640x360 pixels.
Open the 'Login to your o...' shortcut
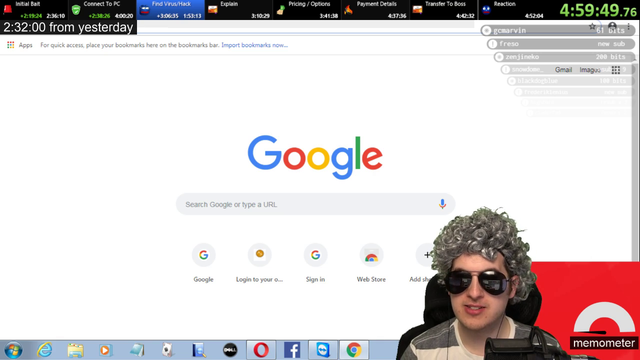259,262
